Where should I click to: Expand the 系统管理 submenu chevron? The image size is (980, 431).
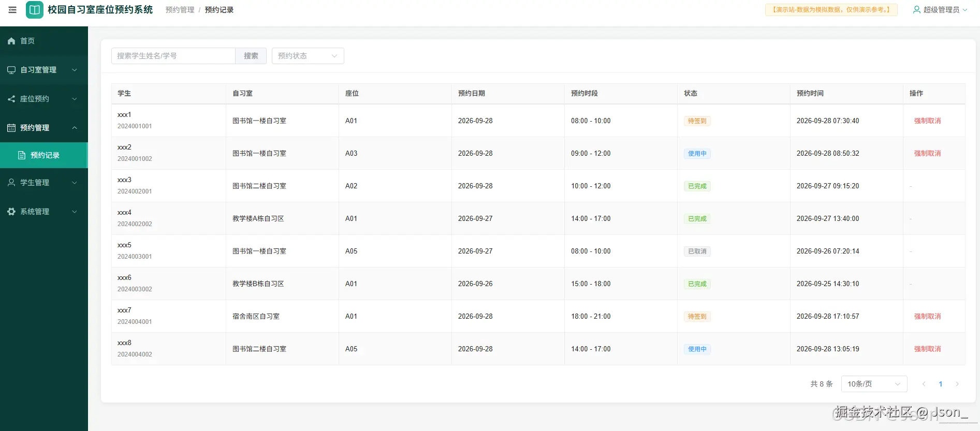point(75,212)
